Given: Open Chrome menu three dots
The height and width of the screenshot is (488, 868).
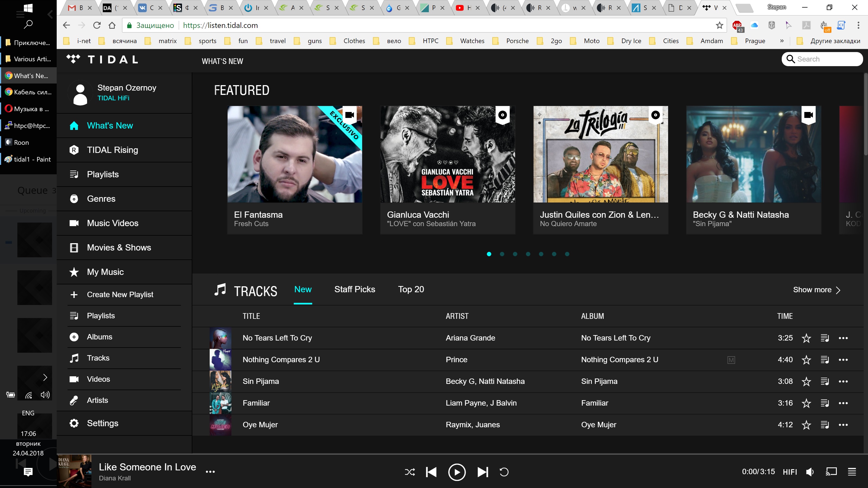Looking at the screenshot, I should click(858, 25).
